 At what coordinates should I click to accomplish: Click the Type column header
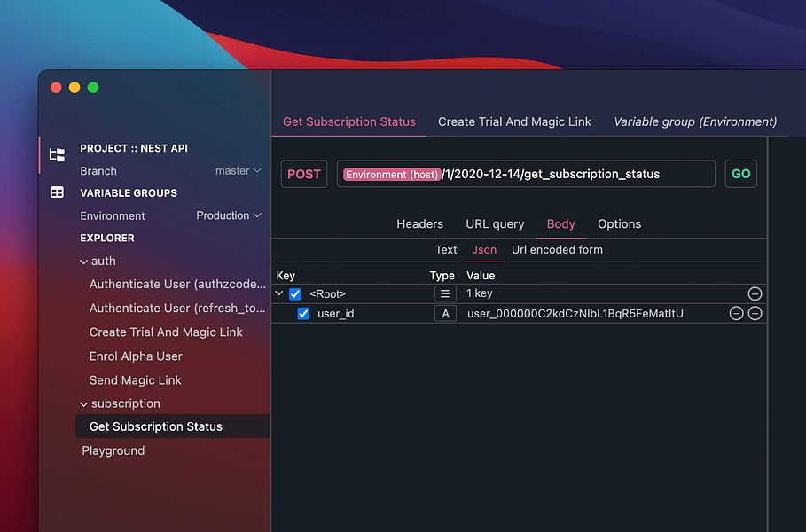point(442,276)
